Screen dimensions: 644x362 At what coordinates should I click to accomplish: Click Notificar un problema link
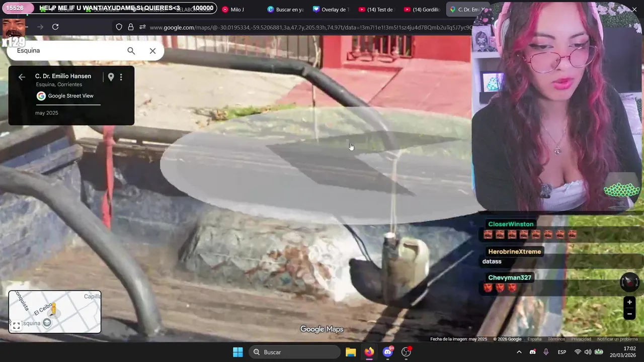pyautogui.click(x=617, y=339)
